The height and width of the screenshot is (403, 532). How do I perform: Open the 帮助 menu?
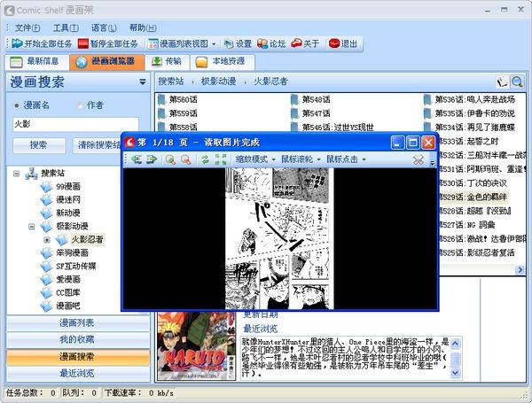click(143, 27)
